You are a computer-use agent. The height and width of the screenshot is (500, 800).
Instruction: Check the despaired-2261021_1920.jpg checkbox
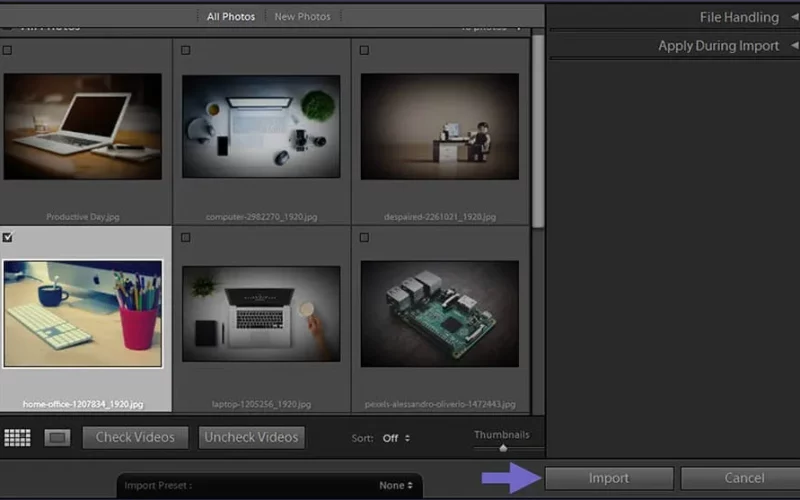click(x=364, y=50)
